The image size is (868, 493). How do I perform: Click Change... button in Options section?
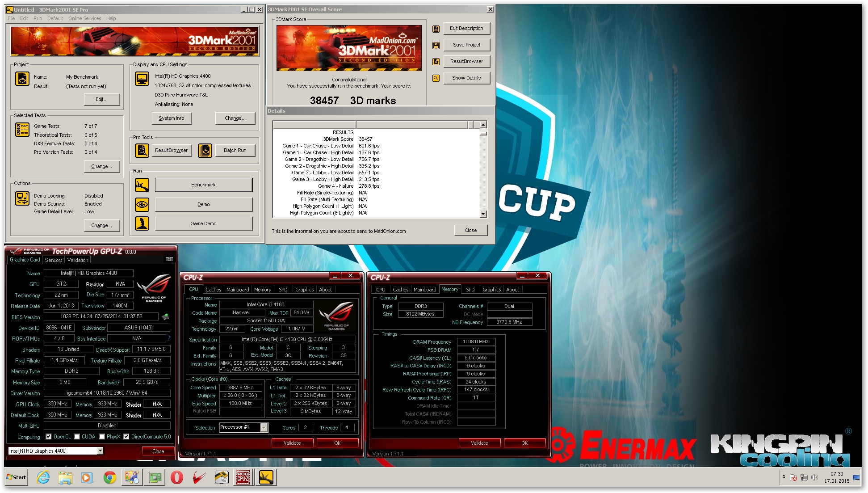click(x=102, y=226)
